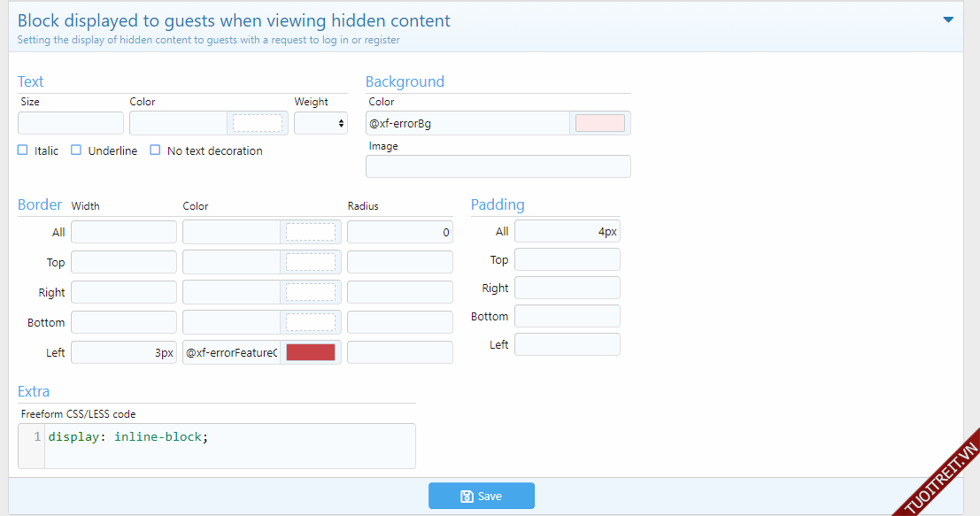Viewport: 980px width, 516px height.
Task: Collapse the block section with header arrow
Action: coord(948,19)
